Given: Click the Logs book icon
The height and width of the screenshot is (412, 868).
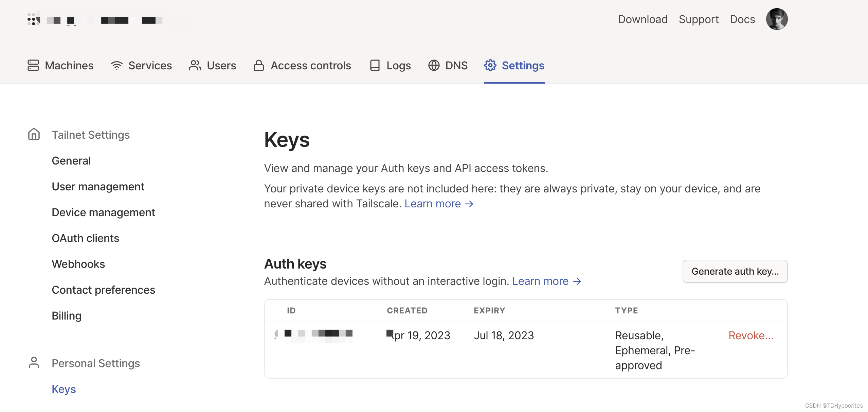Looking at the screenshot, I should 375,65.
